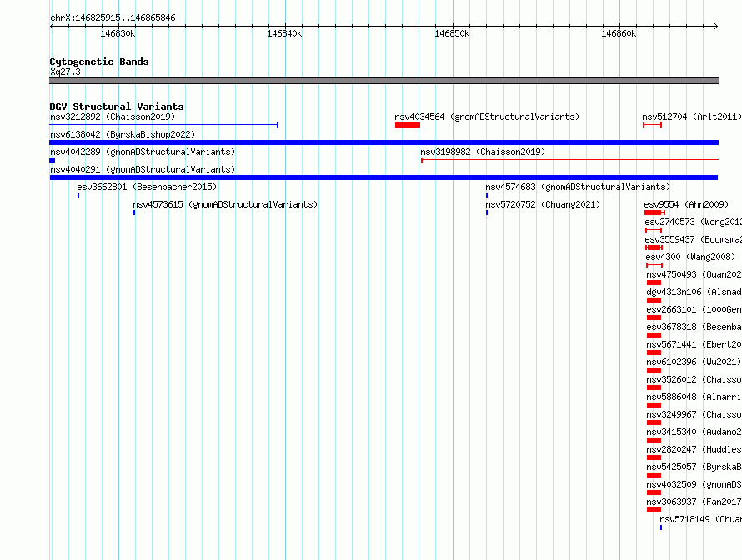Click the nsv4032509 gnomAD variant label

(694, 484)
